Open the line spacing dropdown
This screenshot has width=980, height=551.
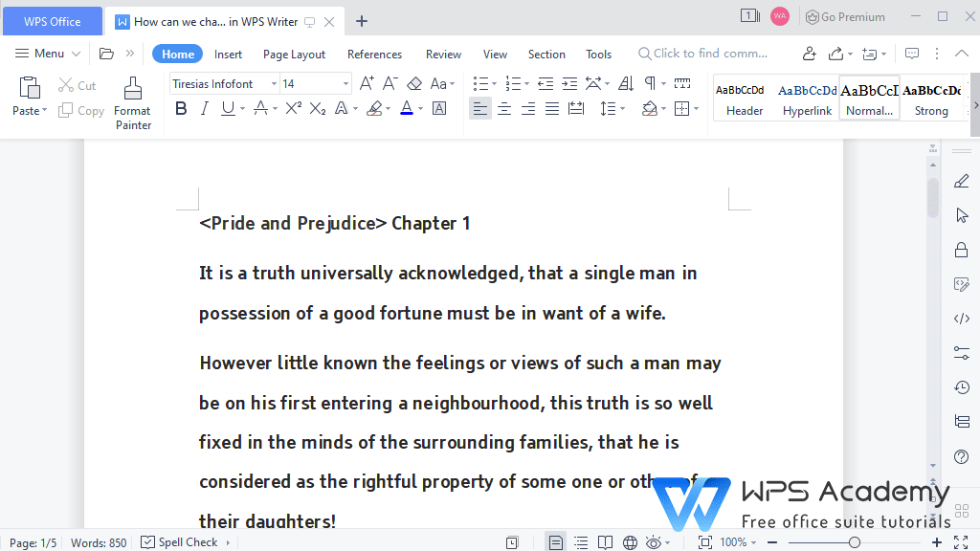(622, 109)
